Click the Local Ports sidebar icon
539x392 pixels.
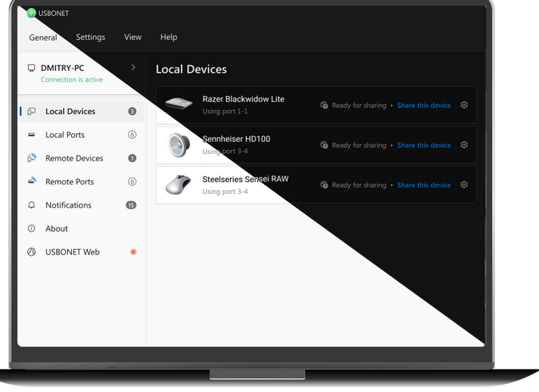click(32, 135)
